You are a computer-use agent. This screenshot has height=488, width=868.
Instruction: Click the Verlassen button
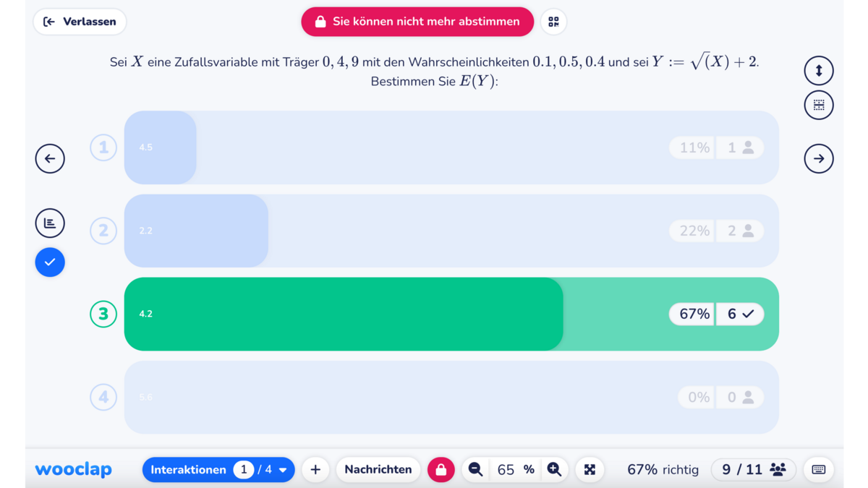click(80, 22)
